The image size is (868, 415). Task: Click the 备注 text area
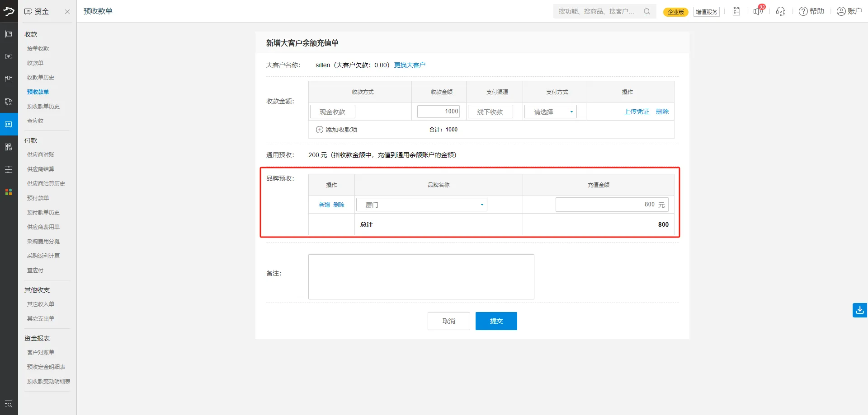tap(421, 276)
